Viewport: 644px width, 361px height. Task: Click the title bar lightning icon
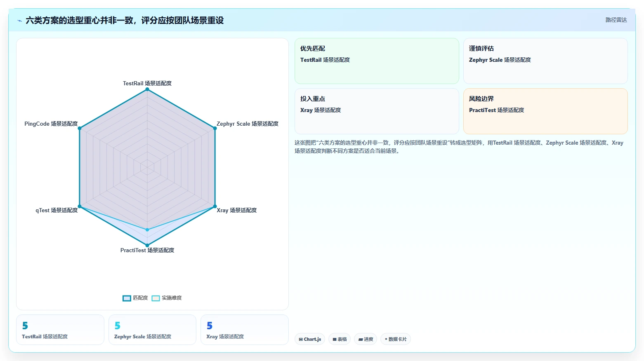coord(19,21)
